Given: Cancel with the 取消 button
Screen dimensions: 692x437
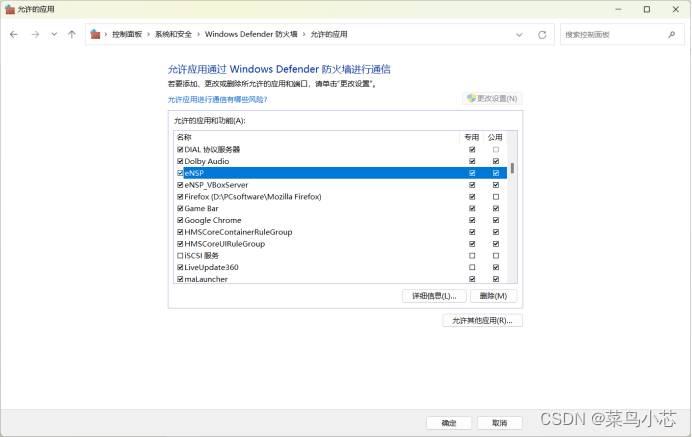Looking at the screenshot, I should 500,423.
